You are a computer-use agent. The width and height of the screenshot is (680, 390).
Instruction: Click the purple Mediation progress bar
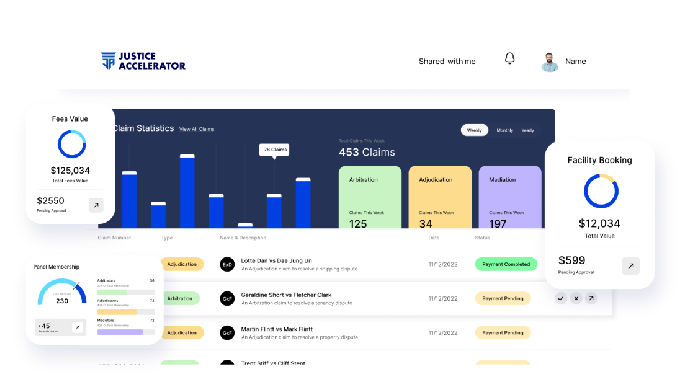pos(126,332)
